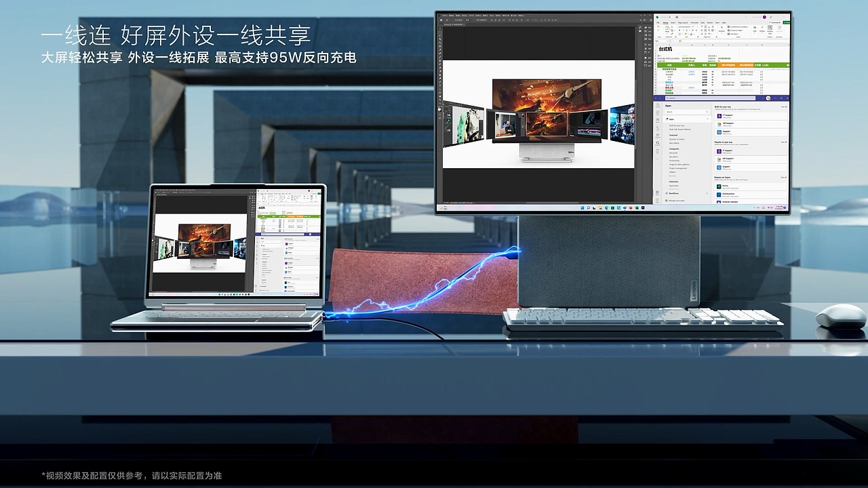Open Teams icon in the Teams left rail
This screenshot has height=488, width=868.
tap(658, 120)
